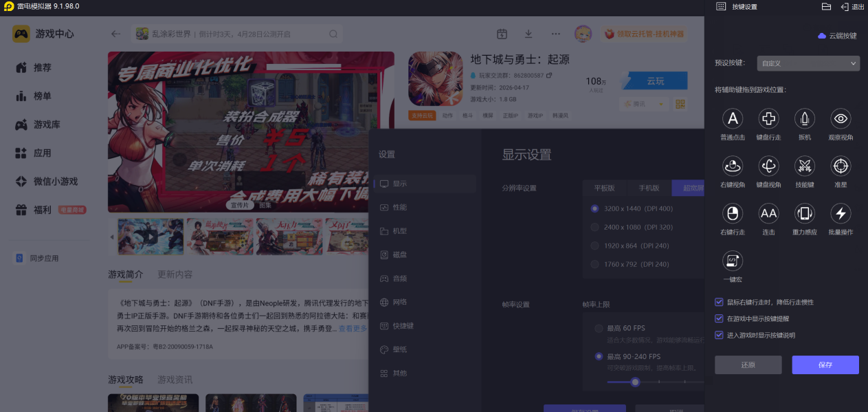Open the 云端按键 cloud keys link
The image size is (868, 412).
(x=837, y=35)
